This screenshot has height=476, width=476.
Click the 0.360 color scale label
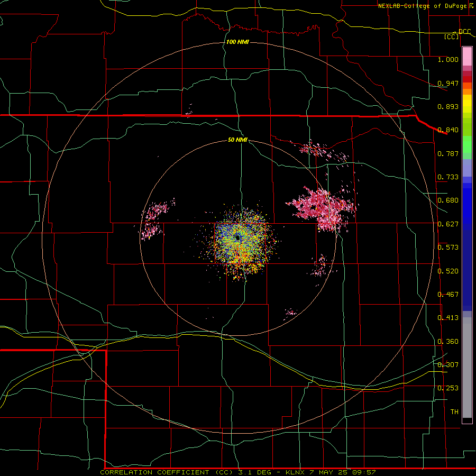pos(448,342)
